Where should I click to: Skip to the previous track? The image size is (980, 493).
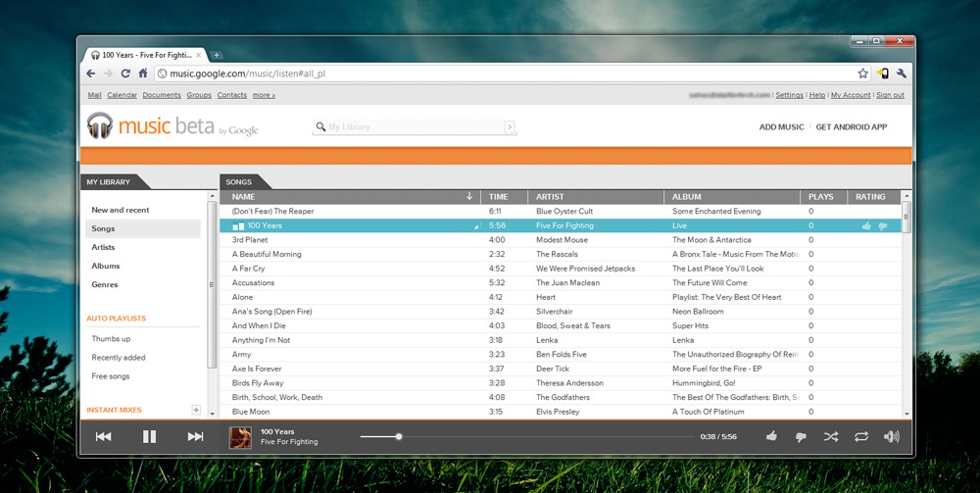(x=103, y=437)
